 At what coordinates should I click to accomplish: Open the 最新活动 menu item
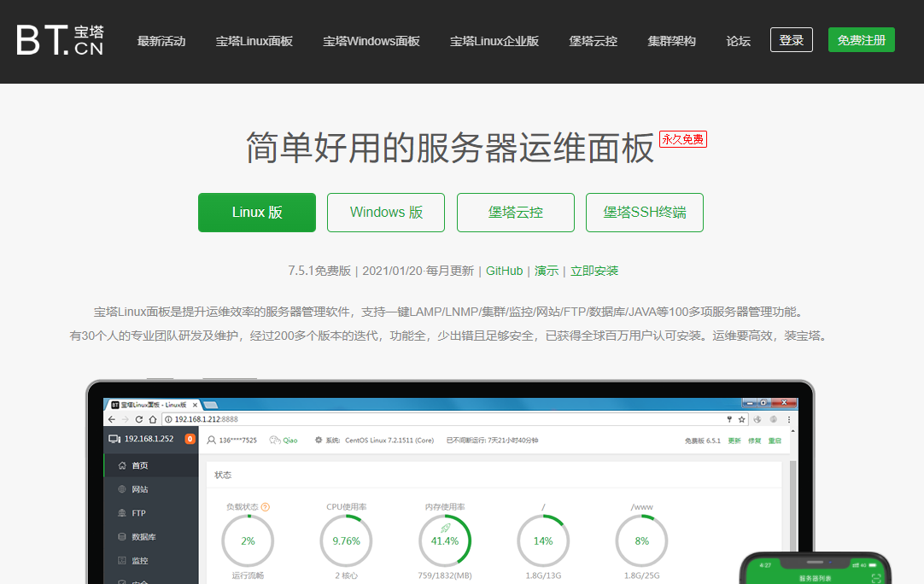coord(161,41)
